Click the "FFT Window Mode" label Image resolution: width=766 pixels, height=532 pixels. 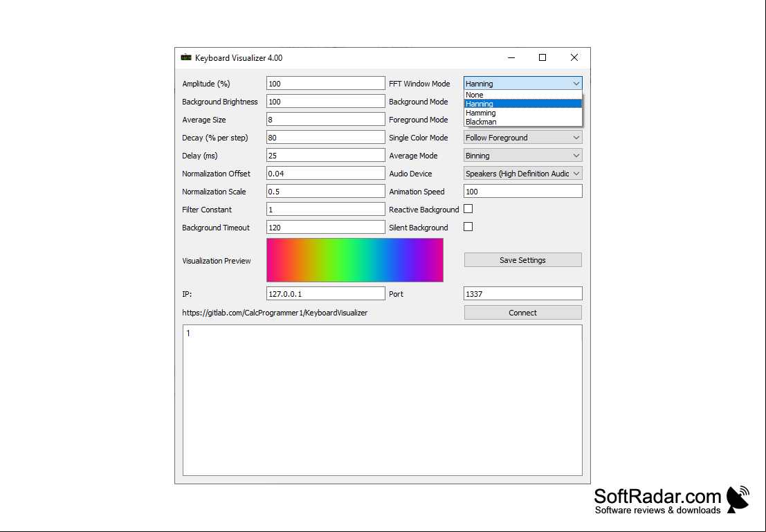(419, 84)
